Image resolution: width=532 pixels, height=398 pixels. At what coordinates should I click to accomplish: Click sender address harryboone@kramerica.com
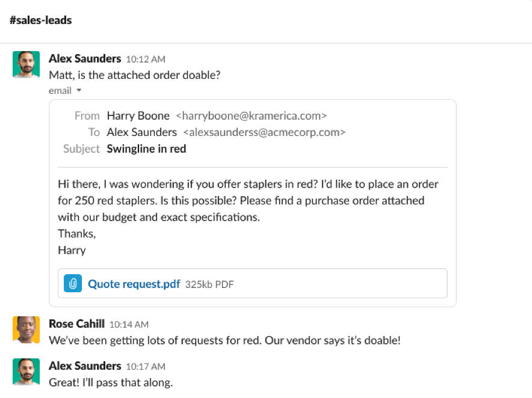click(251, 115)
